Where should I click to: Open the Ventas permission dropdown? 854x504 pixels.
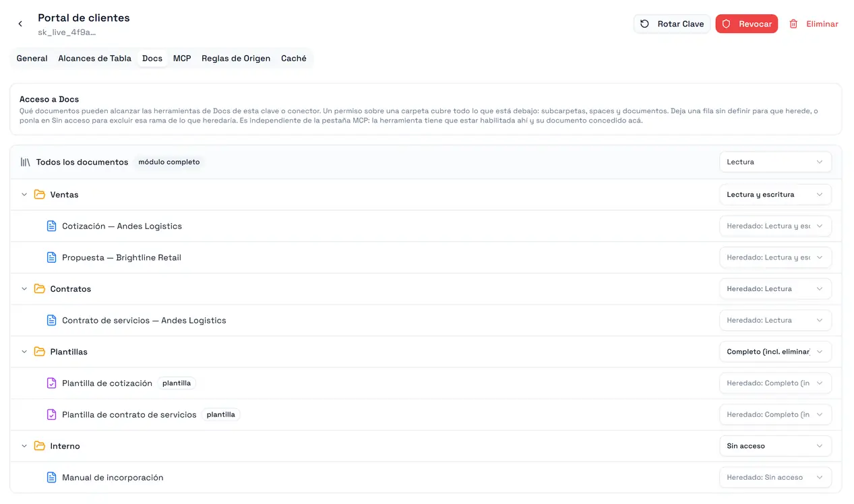[775, 195]
